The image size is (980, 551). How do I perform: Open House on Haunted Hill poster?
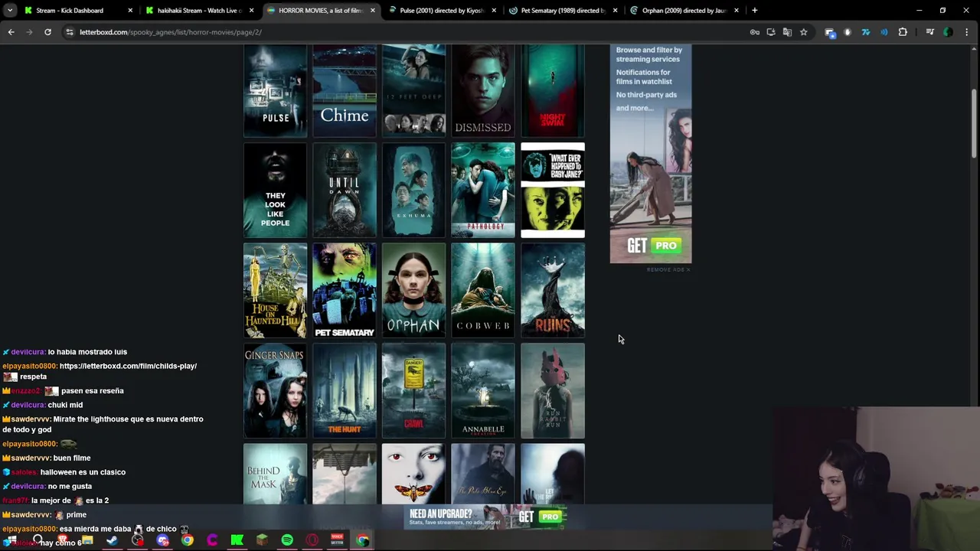click(275, 290)
